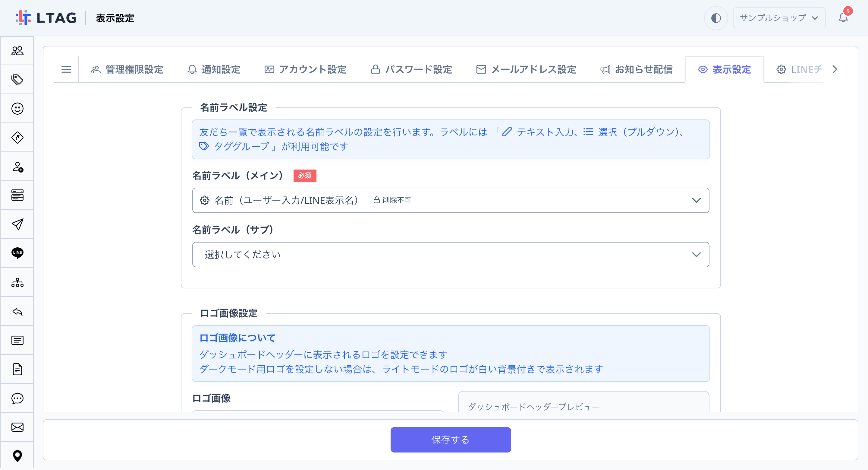The height and width of the screenshot is (470, 868).
Task: Click the LINE speech bubble icon
Action: [x=17, y=253]
